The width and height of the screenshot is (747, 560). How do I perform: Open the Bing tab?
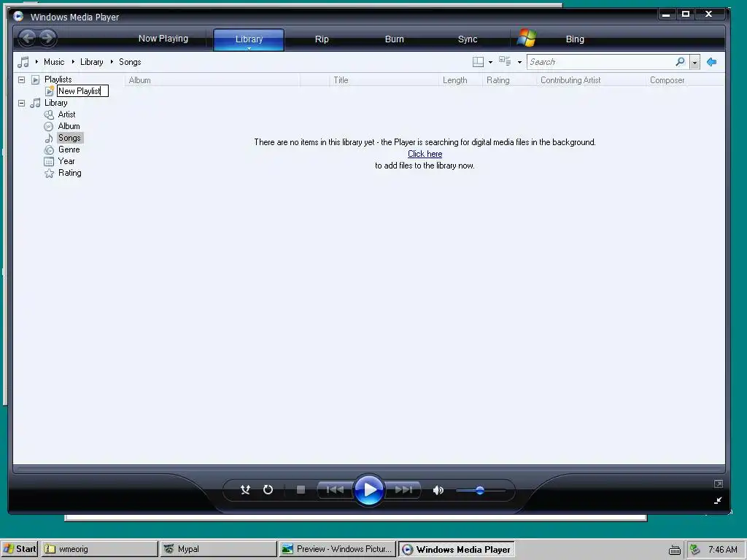(x=575, y=39)
